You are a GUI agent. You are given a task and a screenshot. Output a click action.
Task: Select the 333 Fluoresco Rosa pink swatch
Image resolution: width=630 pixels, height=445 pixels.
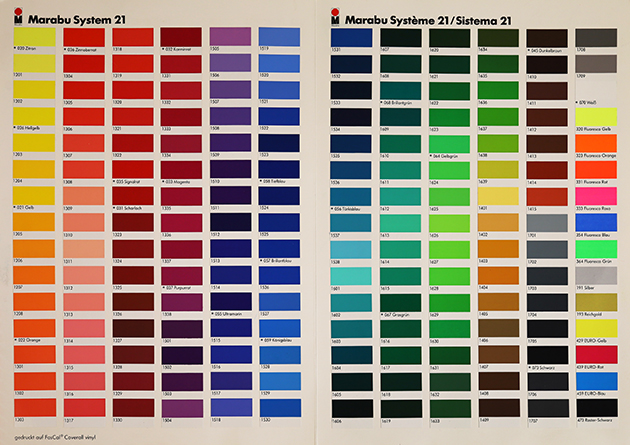coord(596,196)
